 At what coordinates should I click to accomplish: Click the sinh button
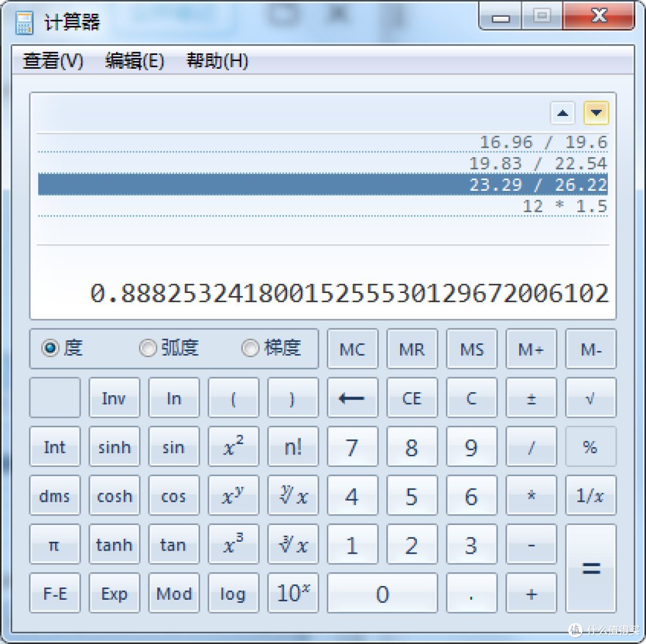pyautogui.click(x=114, y=447)
